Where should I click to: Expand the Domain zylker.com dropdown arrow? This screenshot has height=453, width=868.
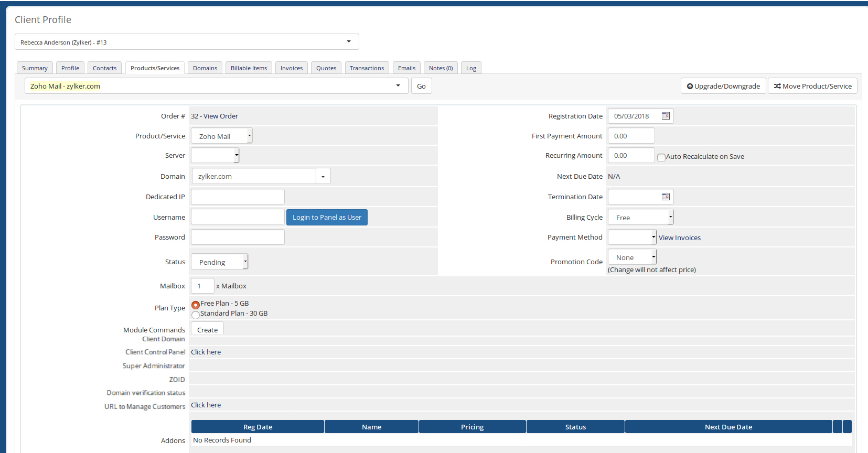(323, 176)
